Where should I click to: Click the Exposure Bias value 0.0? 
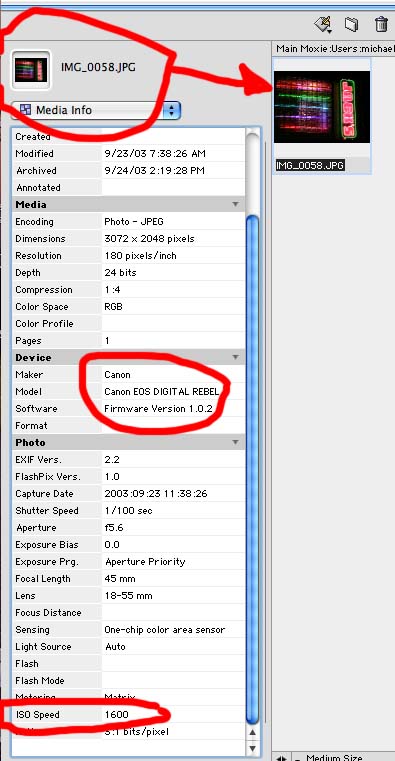click(112, 545)
